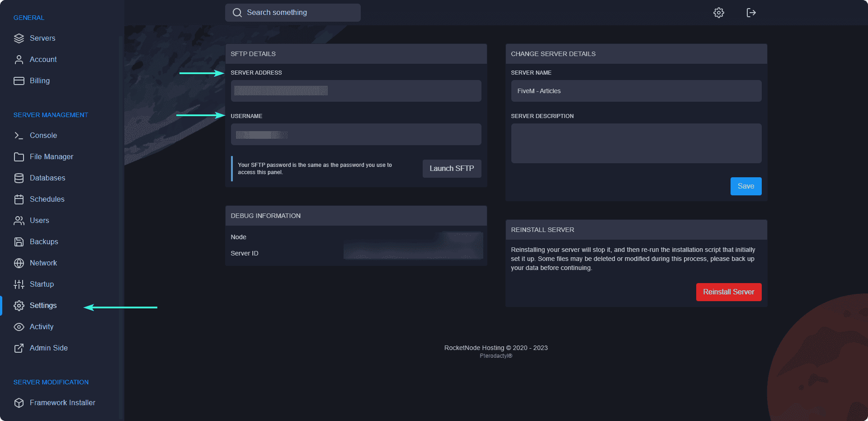Click the Framework Installer box icon
Image resolution: width=868 pixels, height=421 pixels.
click(19, 403)
